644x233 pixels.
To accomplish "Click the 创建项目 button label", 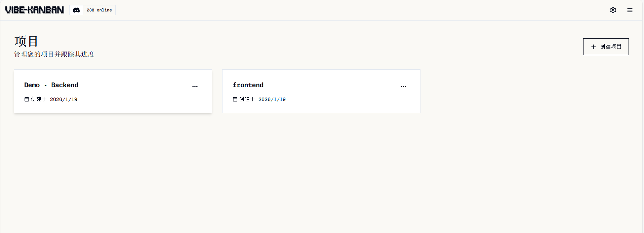I will pyautogui.click(x=611, y=47).
